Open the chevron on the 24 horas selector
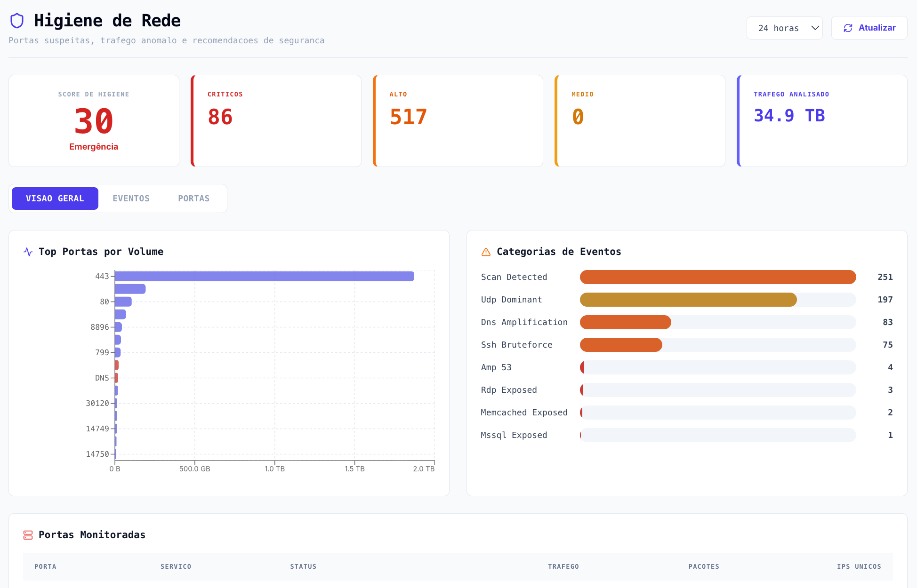Image resolution: width=917 pixels, height=588 pixels. (815, 28)
